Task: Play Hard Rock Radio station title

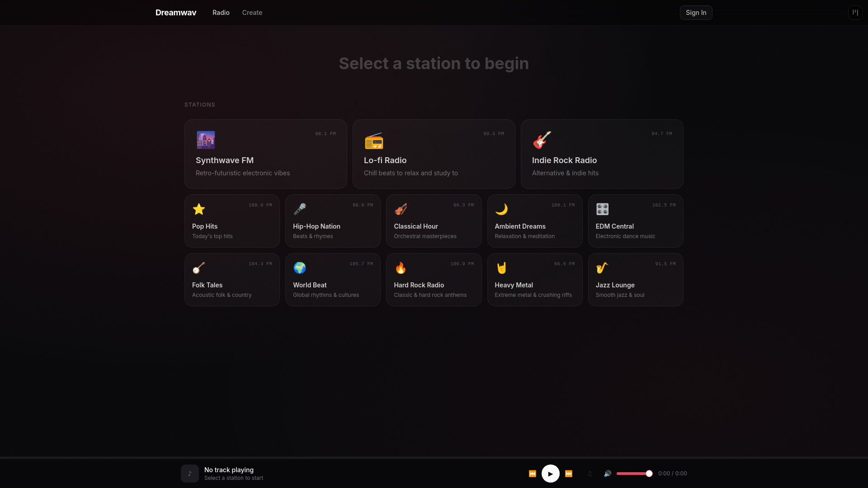Action: (419, 285)
